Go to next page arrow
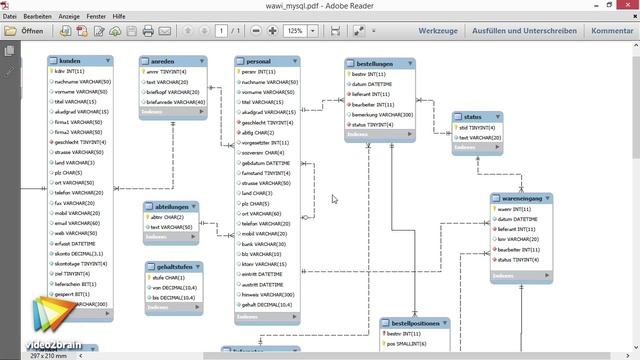This screenshot has width=640, height=360. pyautogui.click(x=204, y=31)
